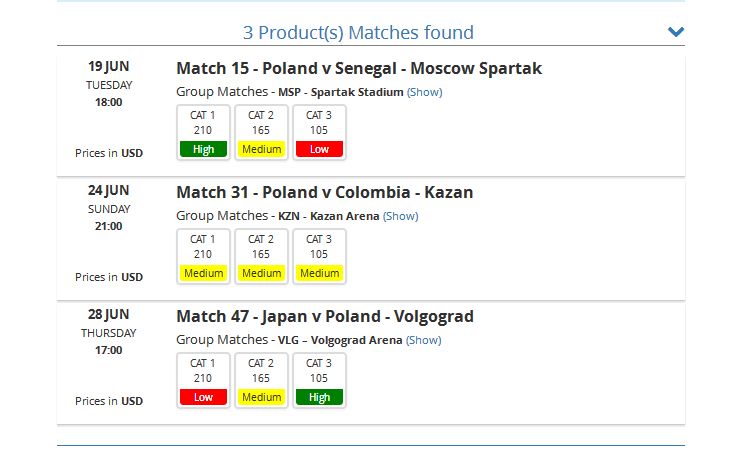Show Spartak Stadium details link
Viewport: 737px width, 450px height.
point(424,92)
